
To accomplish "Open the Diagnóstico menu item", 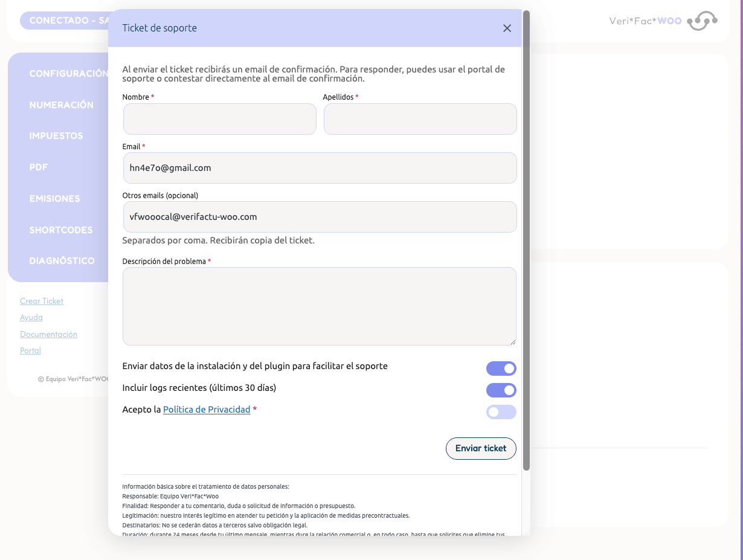I will point(62,261).
